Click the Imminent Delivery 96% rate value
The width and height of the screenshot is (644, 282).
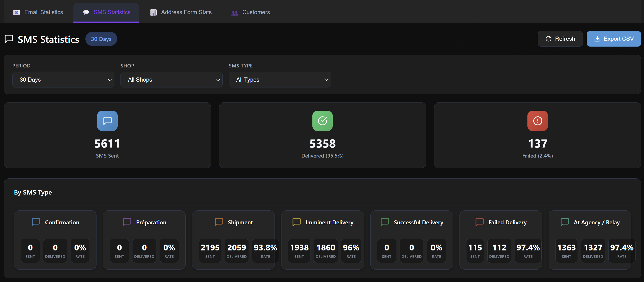pyautogui.click(x=351, y=247)
